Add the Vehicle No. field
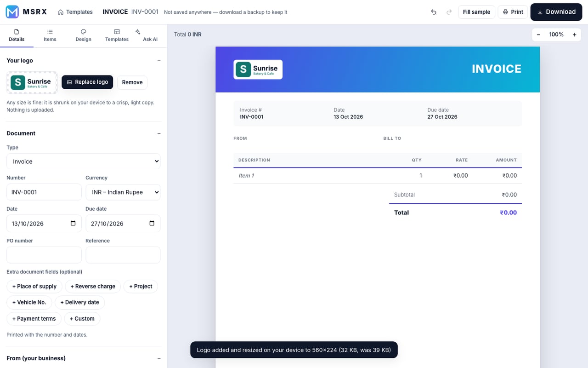Viewport: 588px width, 368px height. (29, 302)
